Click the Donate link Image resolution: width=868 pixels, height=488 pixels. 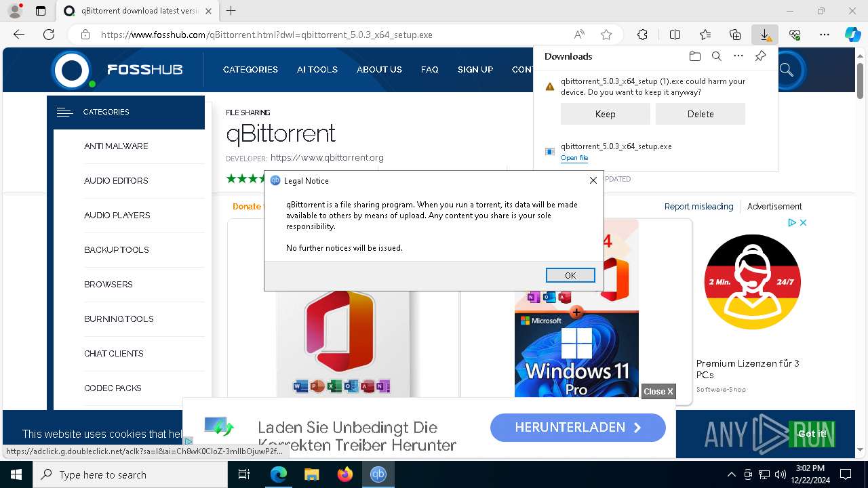(247, 207)
